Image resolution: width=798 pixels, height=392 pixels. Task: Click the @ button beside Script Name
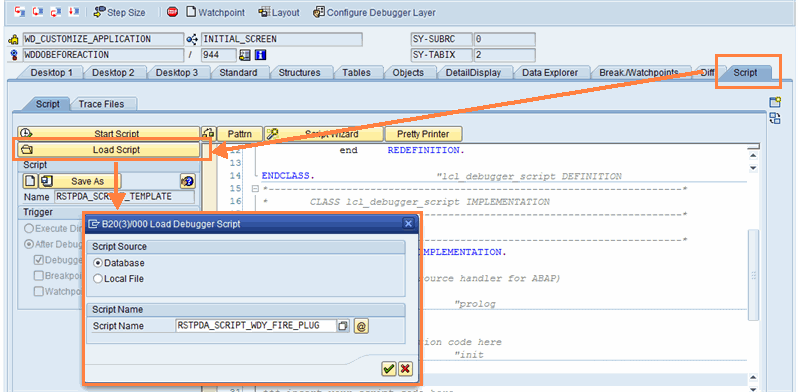[x=361, y=326]
